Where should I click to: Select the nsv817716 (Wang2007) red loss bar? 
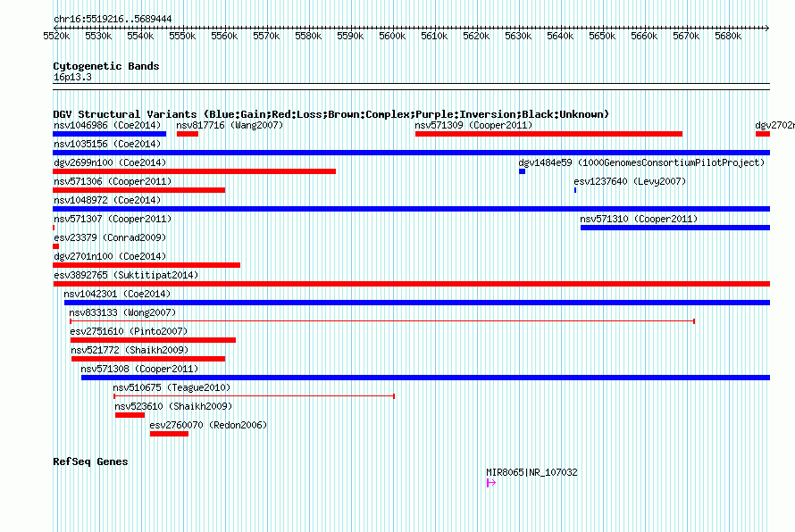187,134
